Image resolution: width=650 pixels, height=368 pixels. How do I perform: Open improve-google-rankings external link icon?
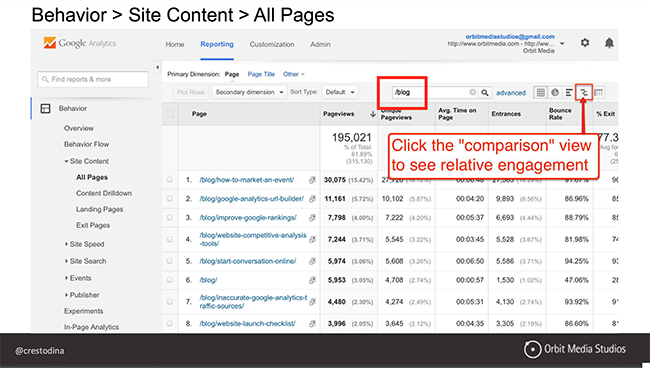tap(312, 218)
